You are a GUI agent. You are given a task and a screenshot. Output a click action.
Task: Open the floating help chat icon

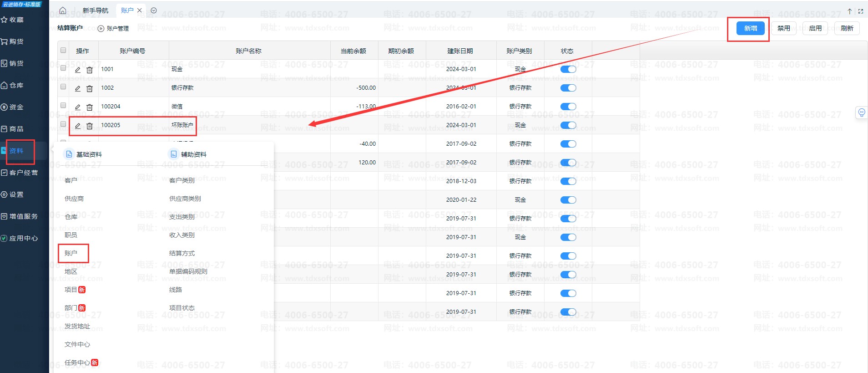861,112
